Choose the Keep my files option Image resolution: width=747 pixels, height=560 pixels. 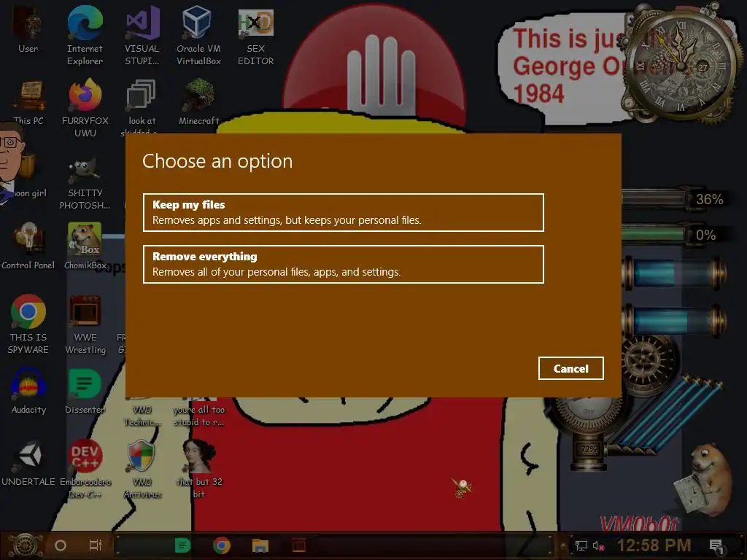tap(343, 212)
